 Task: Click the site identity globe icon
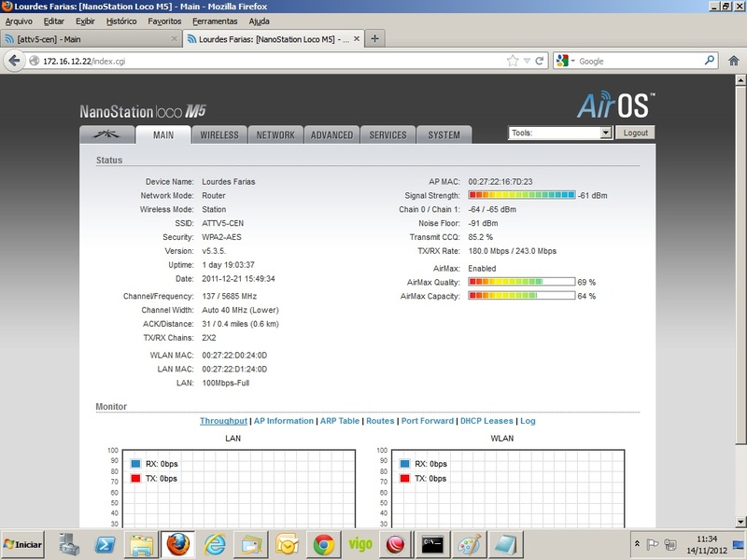point(34,61)
